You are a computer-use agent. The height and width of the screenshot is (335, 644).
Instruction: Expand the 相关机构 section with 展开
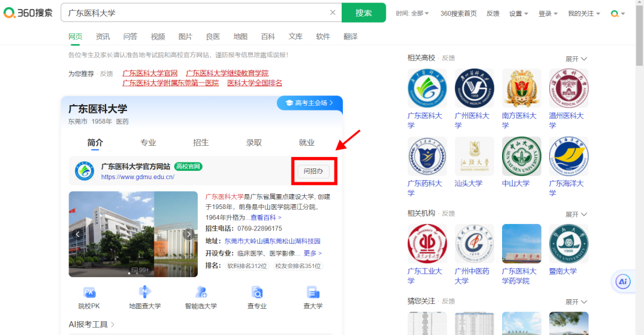pos(576,214)
